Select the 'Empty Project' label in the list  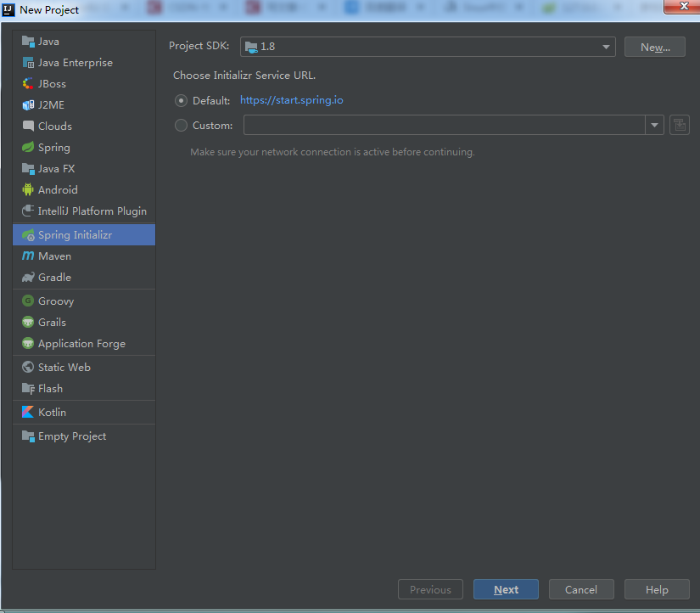click(x=72, y=436)
